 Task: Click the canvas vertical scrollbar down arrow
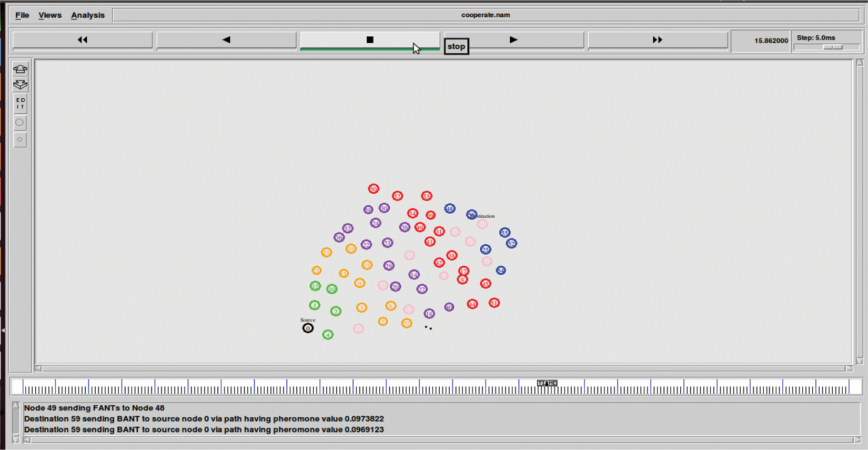860,361
